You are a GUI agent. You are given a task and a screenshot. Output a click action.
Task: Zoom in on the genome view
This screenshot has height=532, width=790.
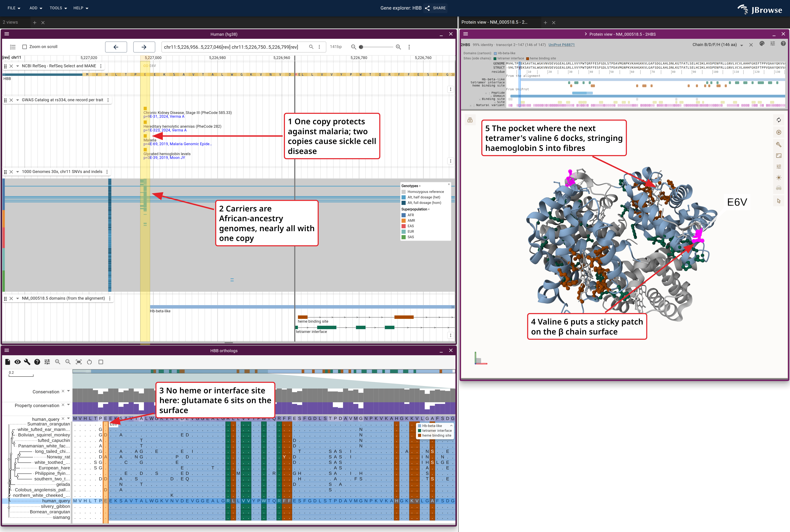click(x=398, y=47)
